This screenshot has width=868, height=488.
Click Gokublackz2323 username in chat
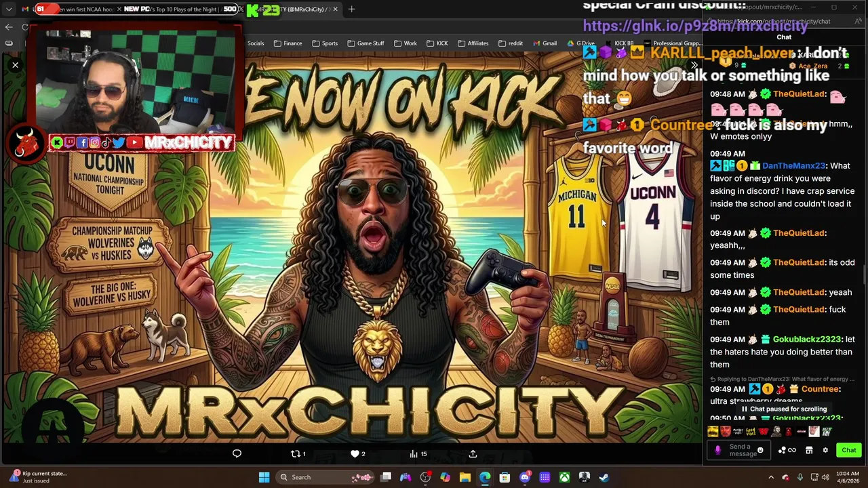click(806, 340)
